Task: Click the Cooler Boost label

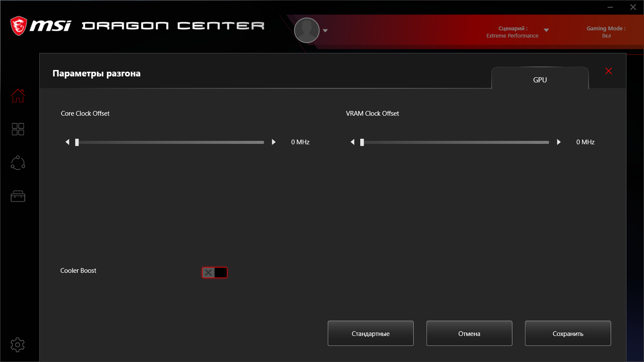Action: 78,271
